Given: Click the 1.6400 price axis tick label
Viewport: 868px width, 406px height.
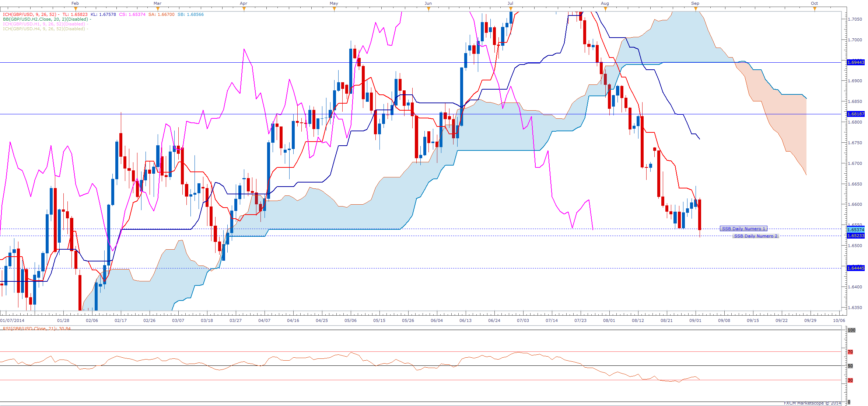Looking at the screenshot, I should [855, 287].
